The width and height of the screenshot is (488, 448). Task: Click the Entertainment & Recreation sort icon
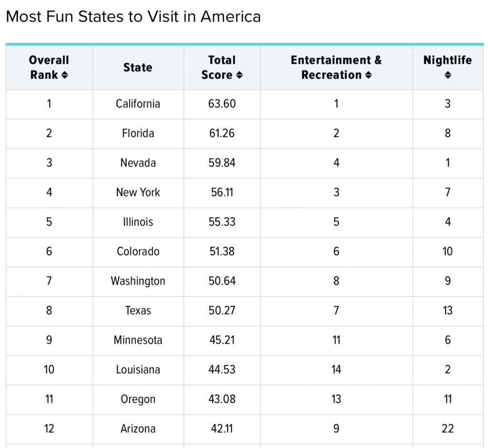click(x=368, y=75)
